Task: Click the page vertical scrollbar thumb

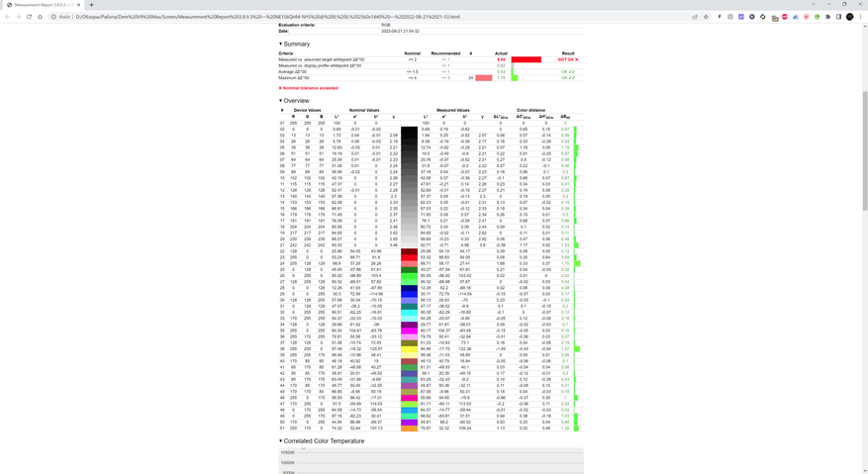Action: click(865, 150)
